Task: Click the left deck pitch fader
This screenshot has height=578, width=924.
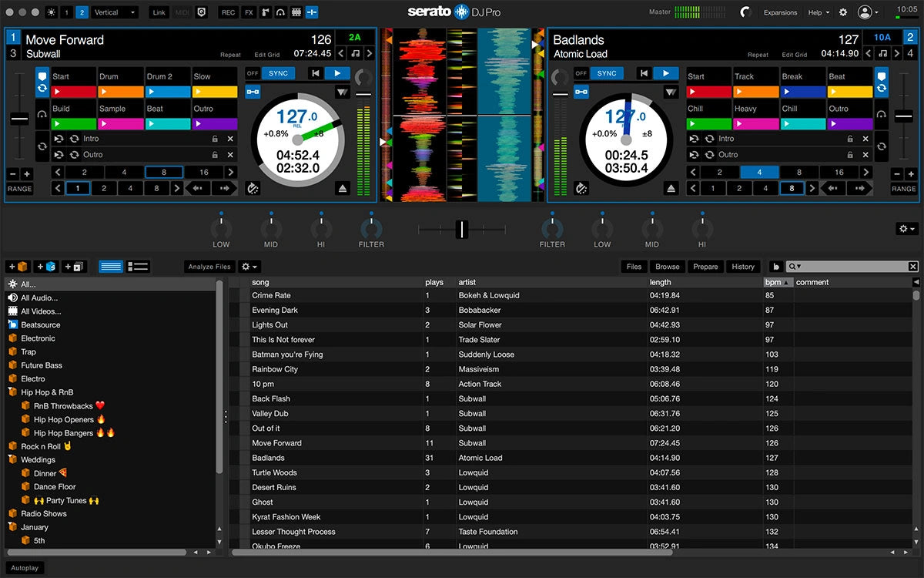Action: click(x=19, y=119)
